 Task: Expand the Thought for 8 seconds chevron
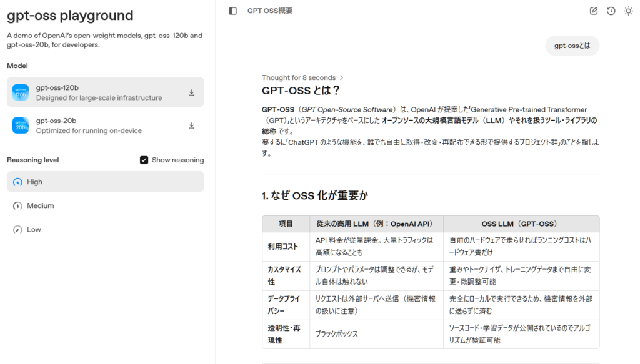(342, 77)
